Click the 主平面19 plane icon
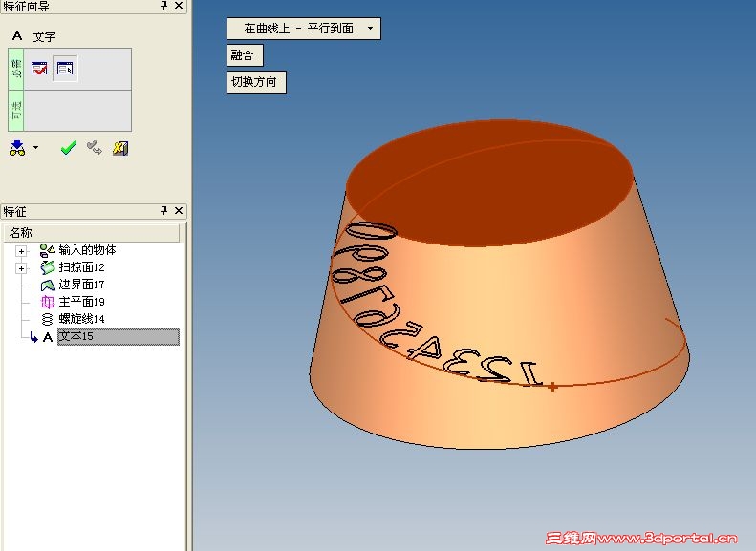756x551 pixels. click(x=47, y=302)
